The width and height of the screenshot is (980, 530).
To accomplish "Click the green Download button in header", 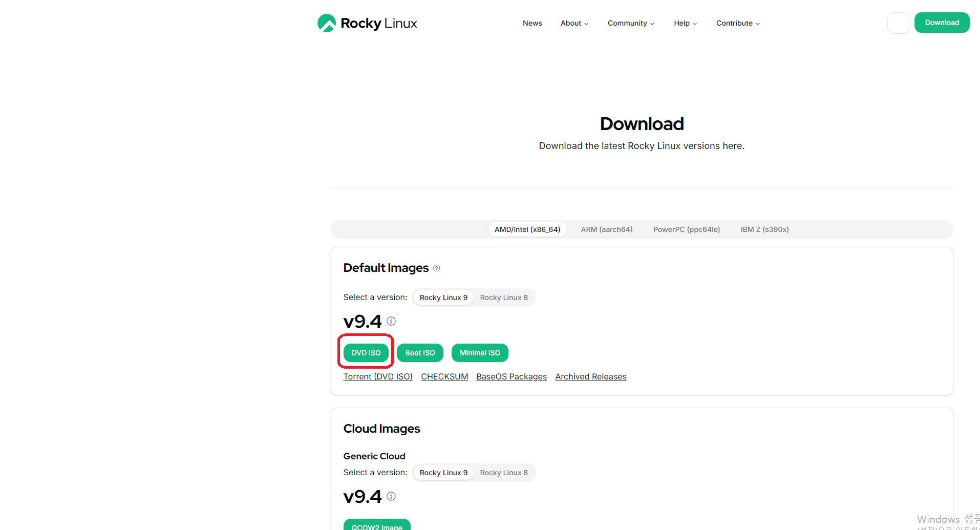I will point(942,23).
